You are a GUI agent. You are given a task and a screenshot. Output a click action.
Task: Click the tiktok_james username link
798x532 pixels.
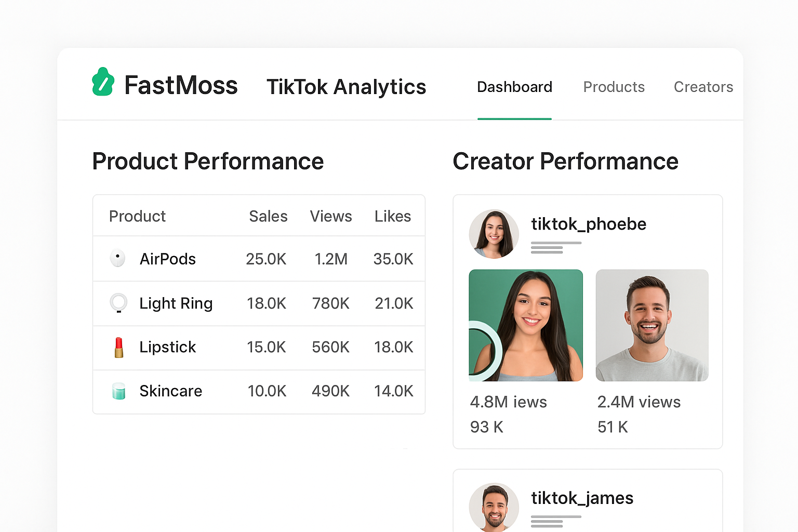click(582, 498)
